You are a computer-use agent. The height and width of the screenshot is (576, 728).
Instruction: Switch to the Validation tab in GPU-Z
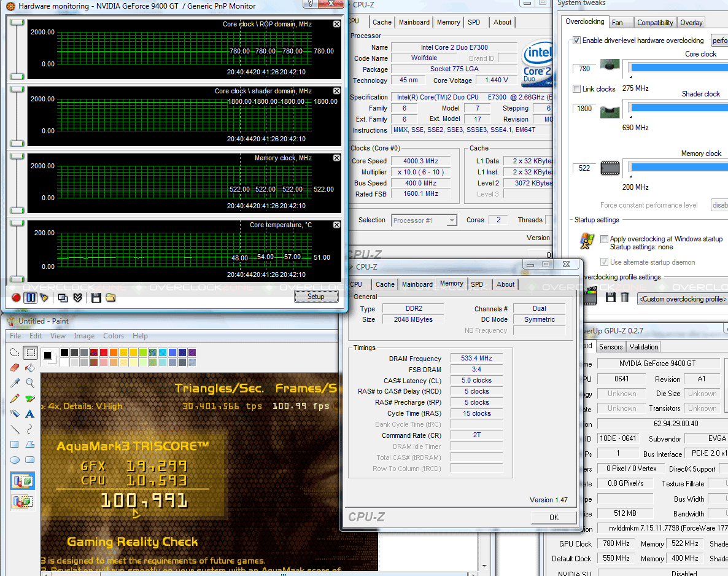coord(643,347)
